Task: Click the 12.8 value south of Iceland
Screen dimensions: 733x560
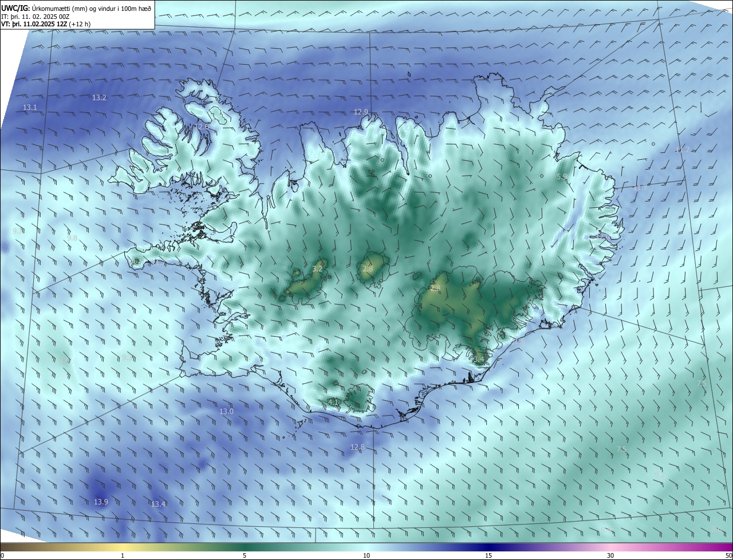Action: (x=357, y=447)
